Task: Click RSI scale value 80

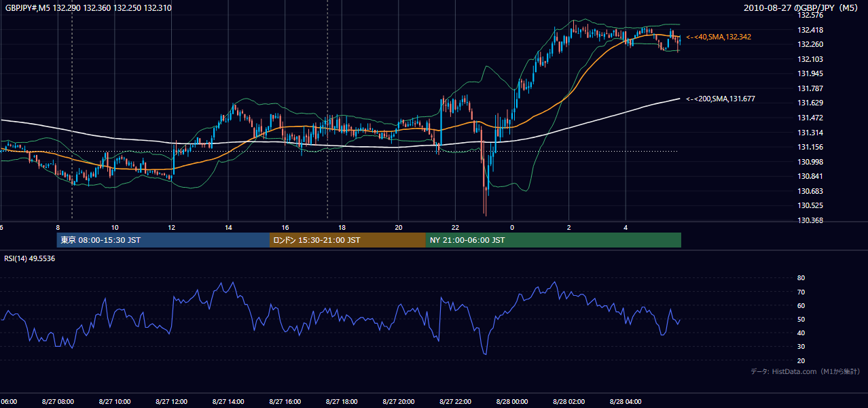Action: [801, 278]
